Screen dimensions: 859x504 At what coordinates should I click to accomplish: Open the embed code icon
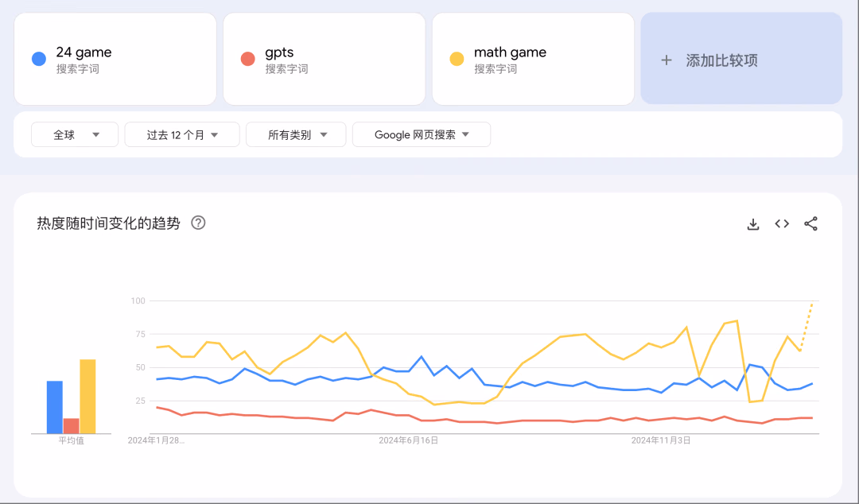[x=782, y=223]
